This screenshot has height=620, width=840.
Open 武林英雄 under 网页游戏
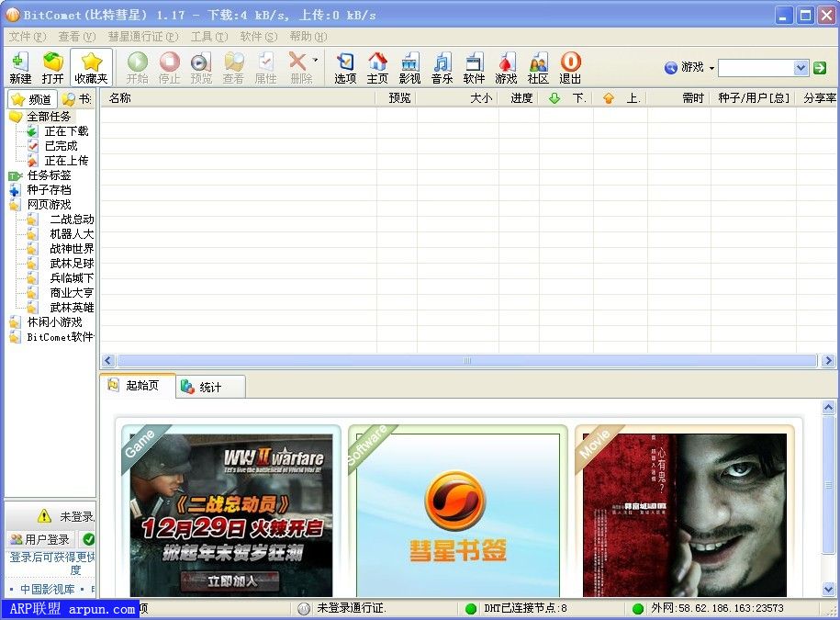point(72,308)
